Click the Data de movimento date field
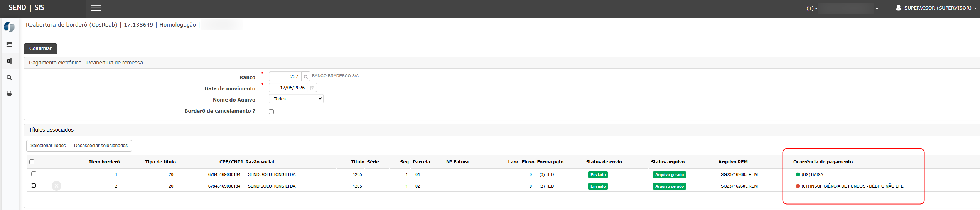The width and height of the screenshot is (980, 210). tap(288, 88)
